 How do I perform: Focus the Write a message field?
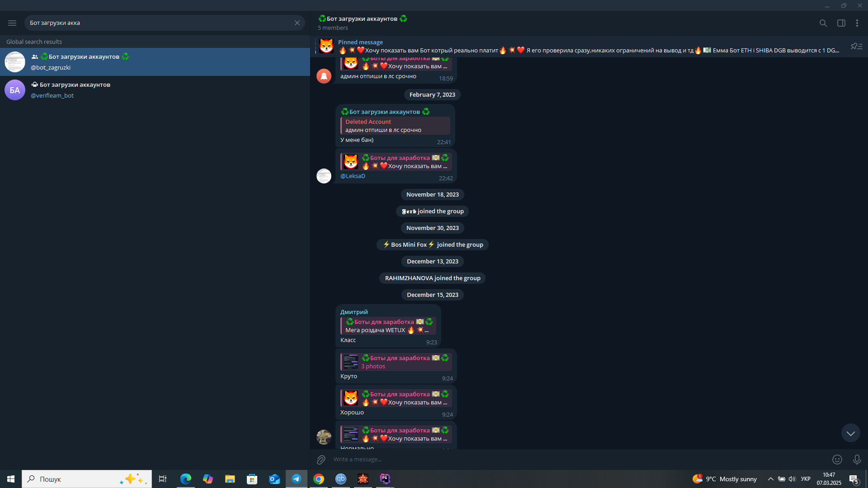pos(579,460)
